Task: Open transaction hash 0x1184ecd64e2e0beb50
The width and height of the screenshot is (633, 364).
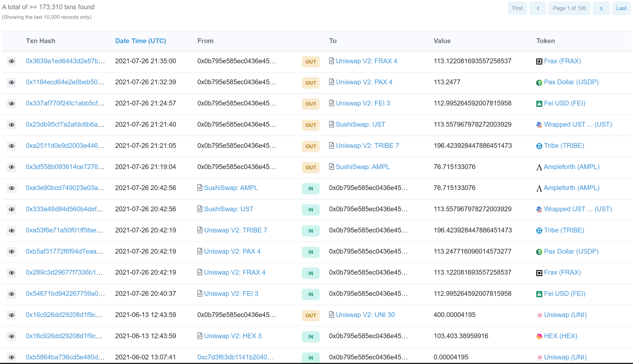Action: [65, 82]
